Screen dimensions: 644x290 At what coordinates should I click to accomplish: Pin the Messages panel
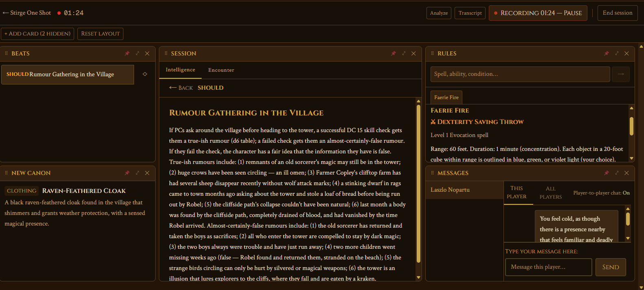[607, 173]
